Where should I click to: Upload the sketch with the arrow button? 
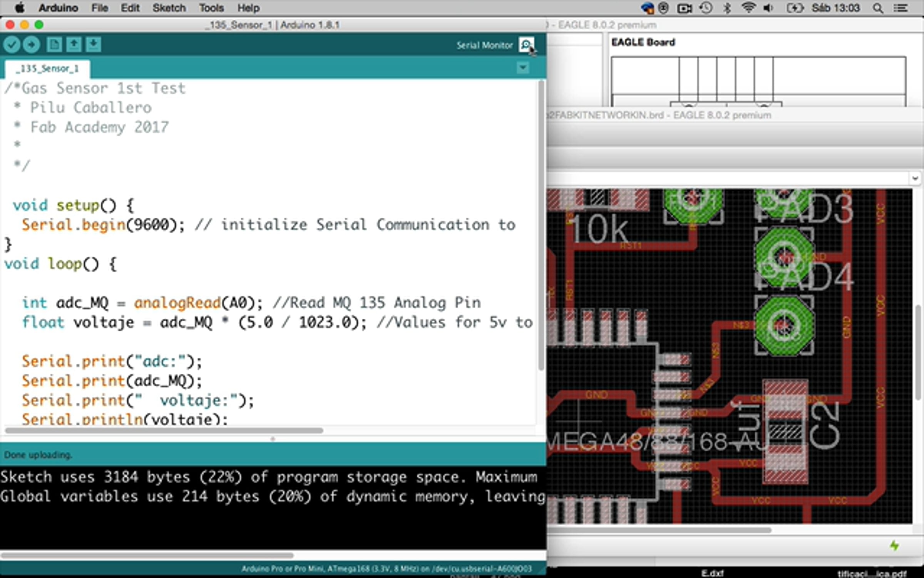tap(31, 45)
